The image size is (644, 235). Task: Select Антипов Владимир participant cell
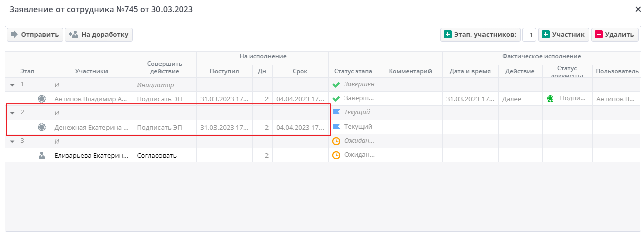pos(91,99)
